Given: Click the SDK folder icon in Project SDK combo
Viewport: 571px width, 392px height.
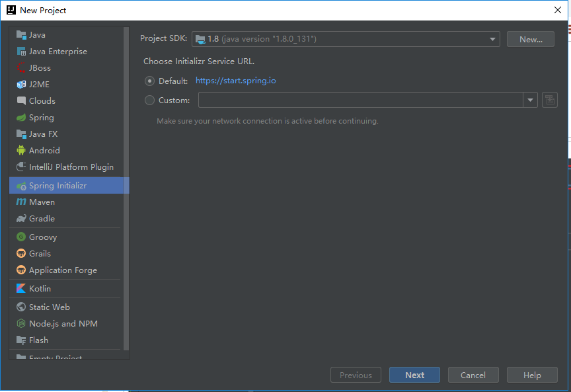Looking at the screenshot, I should click(200, 40).
